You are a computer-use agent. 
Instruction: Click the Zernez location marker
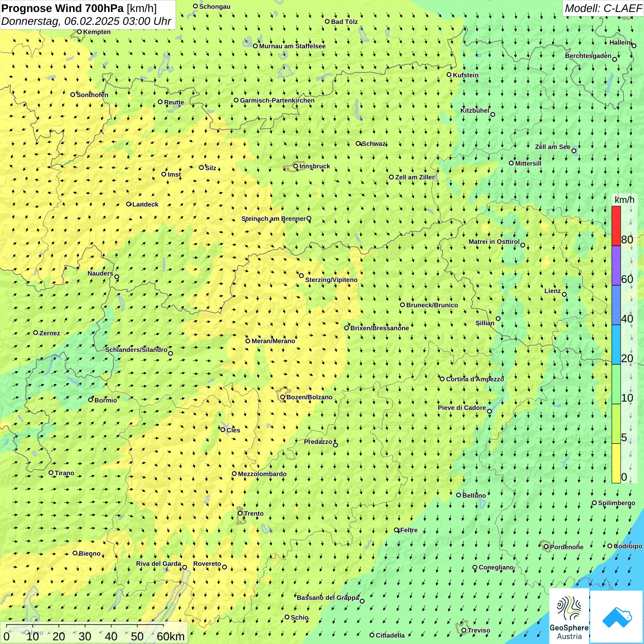(35, 333)
